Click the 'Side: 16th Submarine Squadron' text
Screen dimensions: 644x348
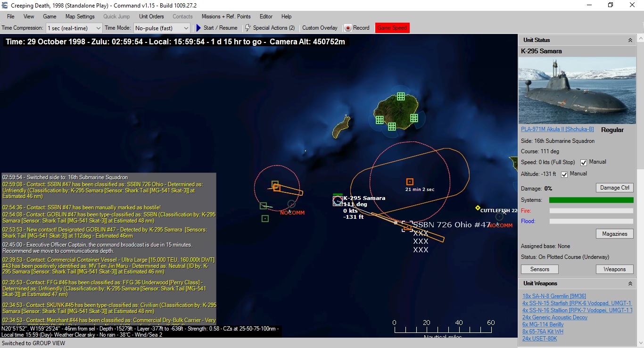[x=558, y=141]
